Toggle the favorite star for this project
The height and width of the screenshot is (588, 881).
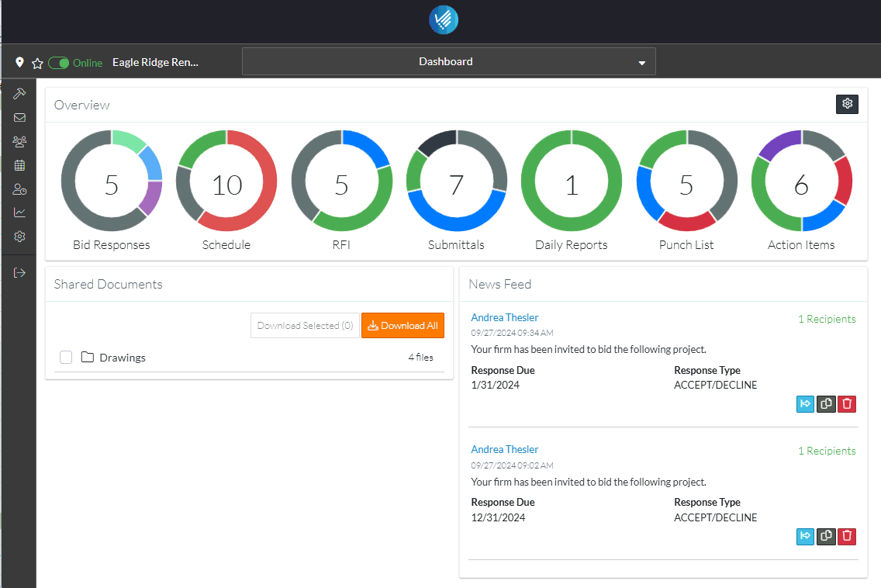coord(37,63)
